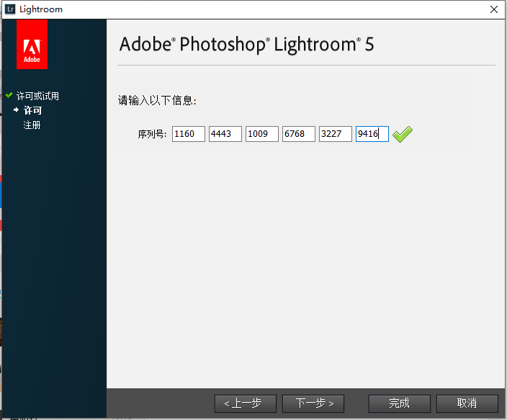Click the red Adobe logo

tap(32, 45)
